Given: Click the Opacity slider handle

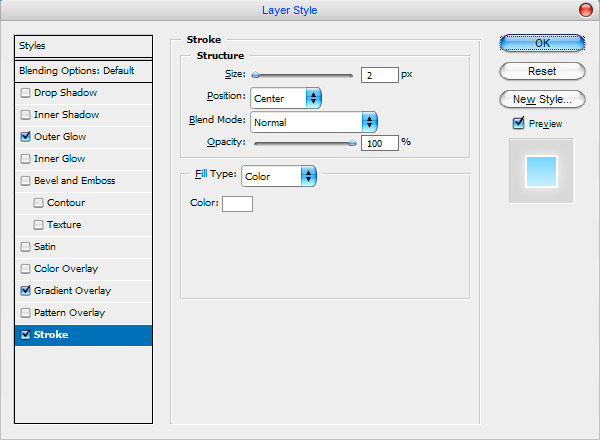Looking at the screenshot, I should click(x=352, y=143).
